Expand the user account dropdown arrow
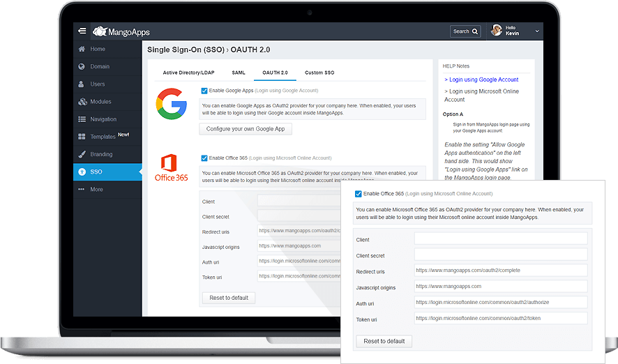 pos(537,31)
